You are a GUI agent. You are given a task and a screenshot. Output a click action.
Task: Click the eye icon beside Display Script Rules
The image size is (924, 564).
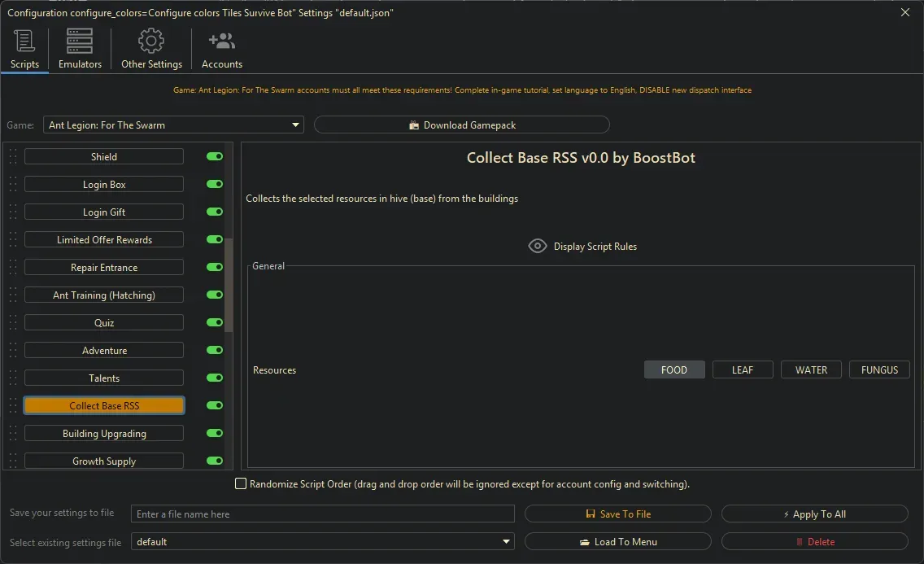point(538,247)
